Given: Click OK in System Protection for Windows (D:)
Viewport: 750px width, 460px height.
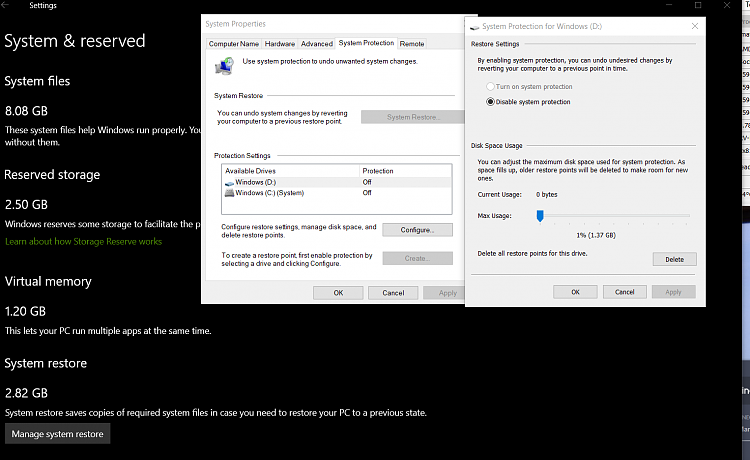Looking at the screenshot, I should (x=575, y=292).
